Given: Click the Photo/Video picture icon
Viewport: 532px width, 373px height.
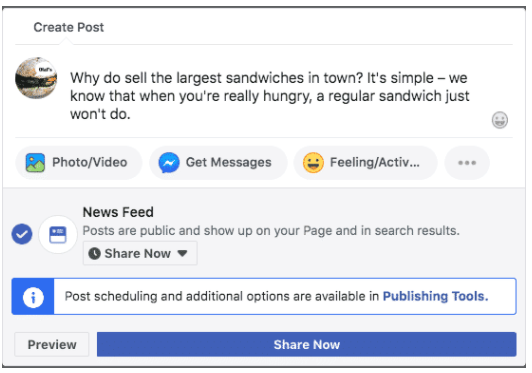Looking at the screenshot, I should point(35,163).
